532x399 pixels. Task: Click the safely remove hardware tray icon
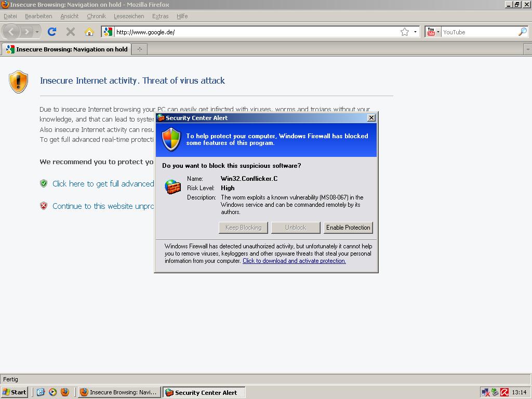pos(495,393)
